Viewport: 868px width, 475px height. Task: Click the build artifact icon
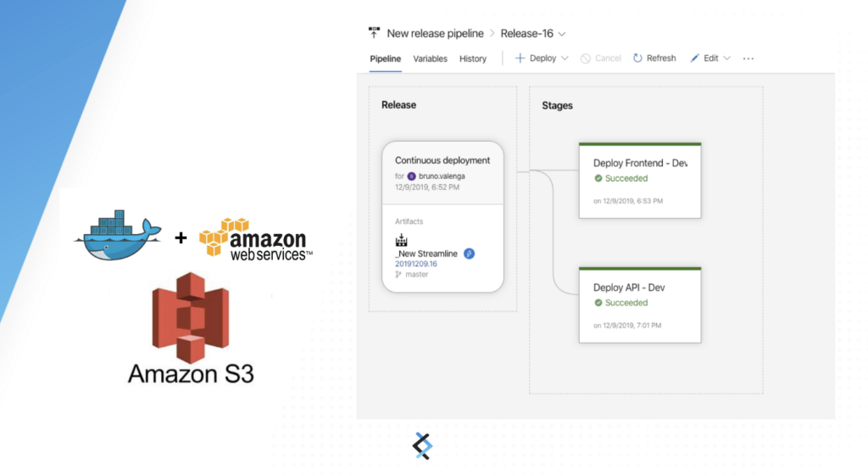(x=401, y=240)
